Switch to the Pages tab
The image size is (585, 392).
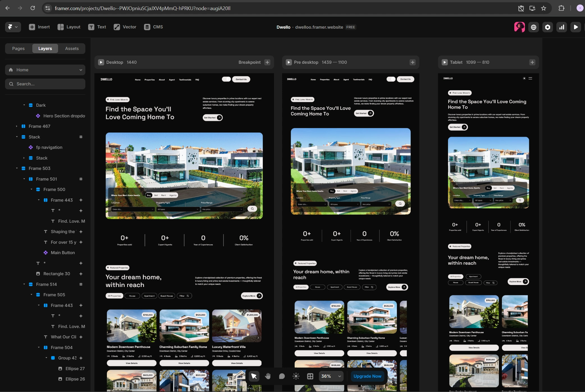coord(18,48)
